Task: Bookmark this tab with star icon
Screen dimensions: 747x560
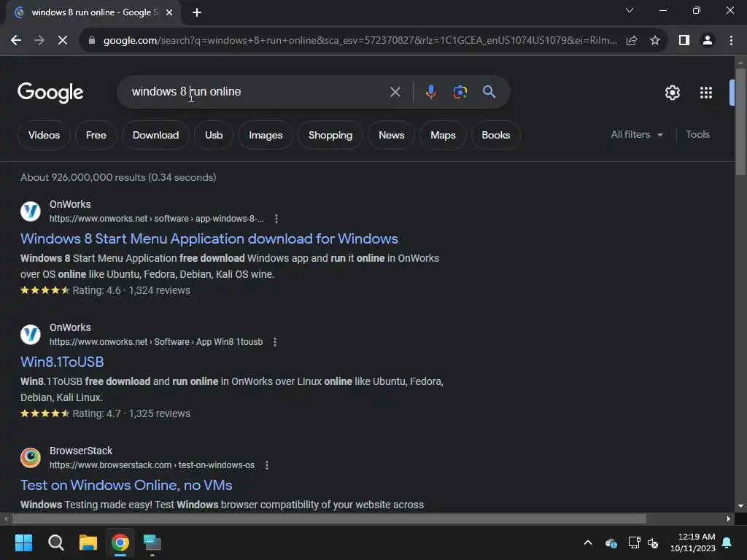Action: pos(655,41)
